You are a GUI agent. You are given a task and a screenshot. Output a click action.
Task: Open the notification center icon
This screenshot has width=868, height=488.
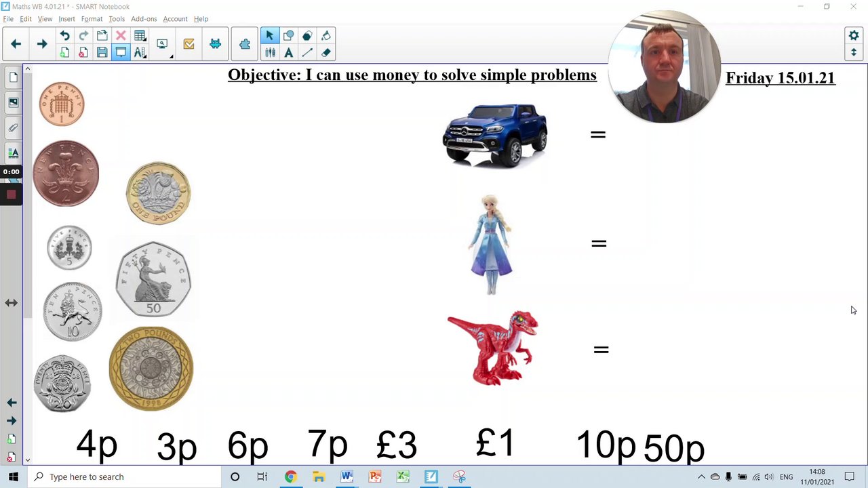click(849, 476)
